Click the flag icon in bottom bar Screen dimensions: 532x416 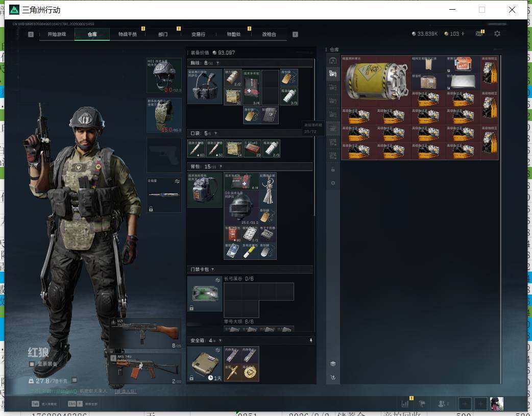pyautogui.click(x=422, y=404)
